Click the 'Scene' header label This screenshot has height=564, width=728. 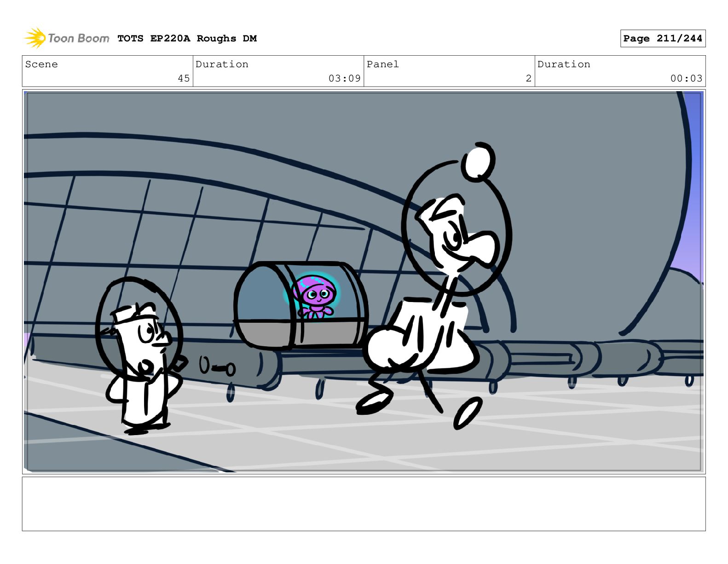click(x=41, y=64)
